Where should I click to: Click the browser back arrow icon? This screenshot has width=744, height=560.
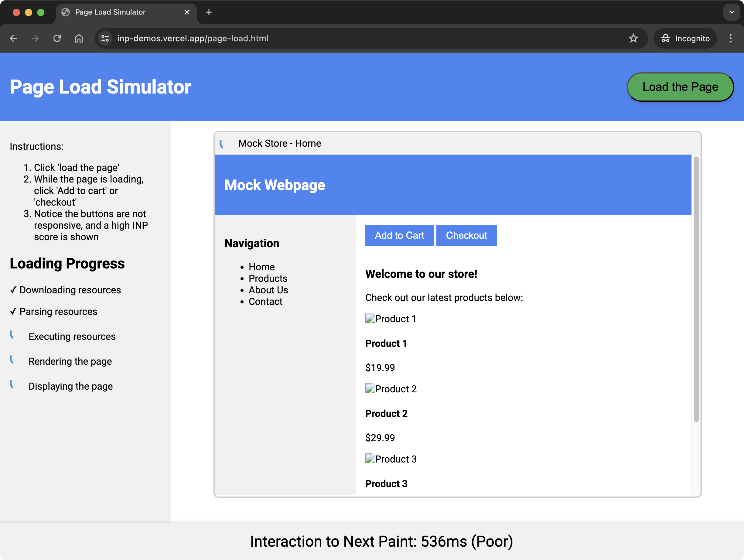(13, 39)
